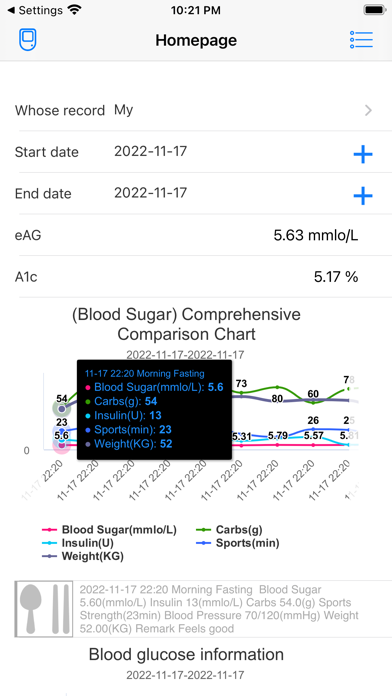
Task: Hide Weight(KG) series via legend
Action: point(83,556)
